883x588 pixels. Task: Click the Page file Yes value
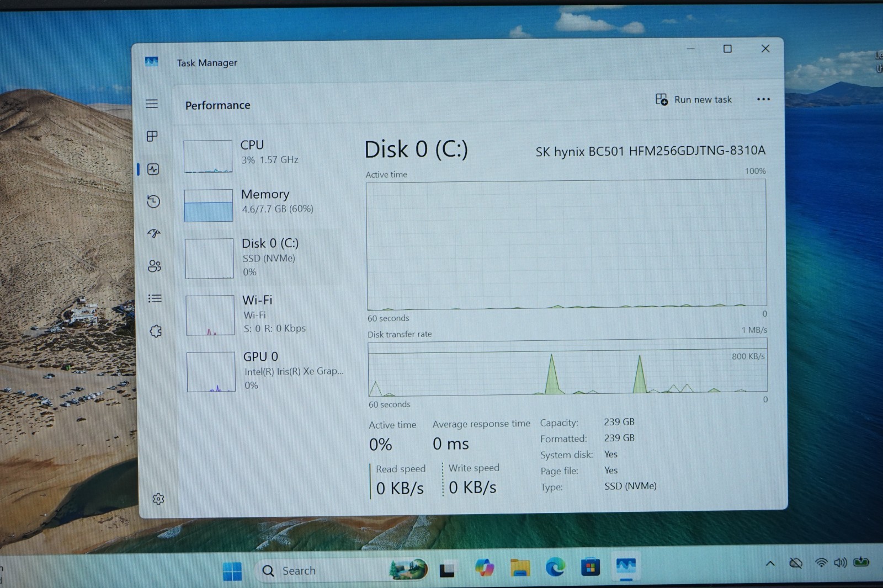611,470
